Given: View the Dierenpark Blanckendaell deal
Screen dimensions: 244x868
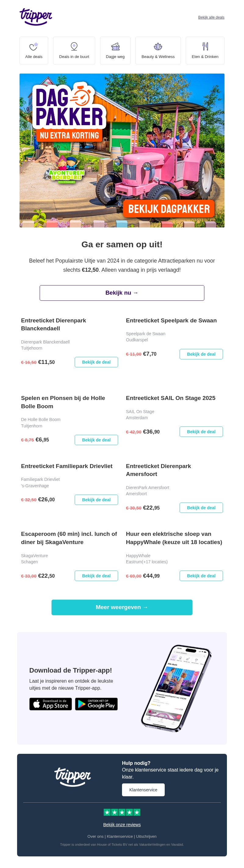Looking at the screenshot, I should click(x=96, y=362).
